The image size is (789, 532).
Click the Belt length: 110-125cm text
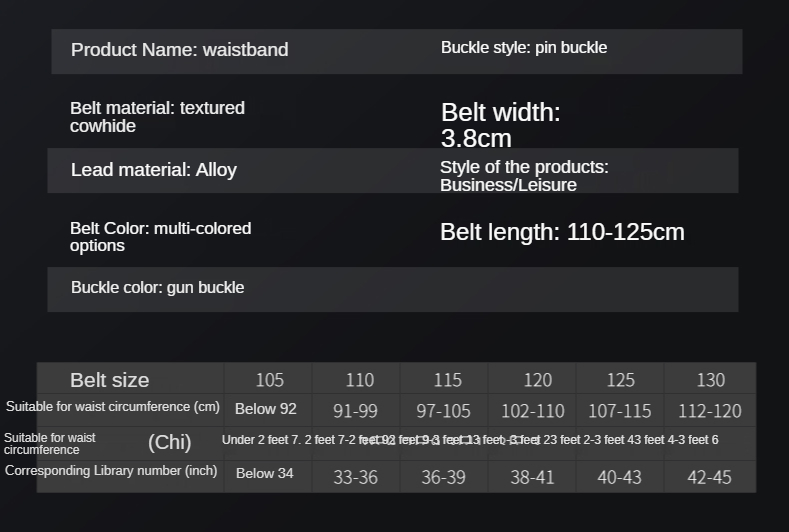click(562, 232)
